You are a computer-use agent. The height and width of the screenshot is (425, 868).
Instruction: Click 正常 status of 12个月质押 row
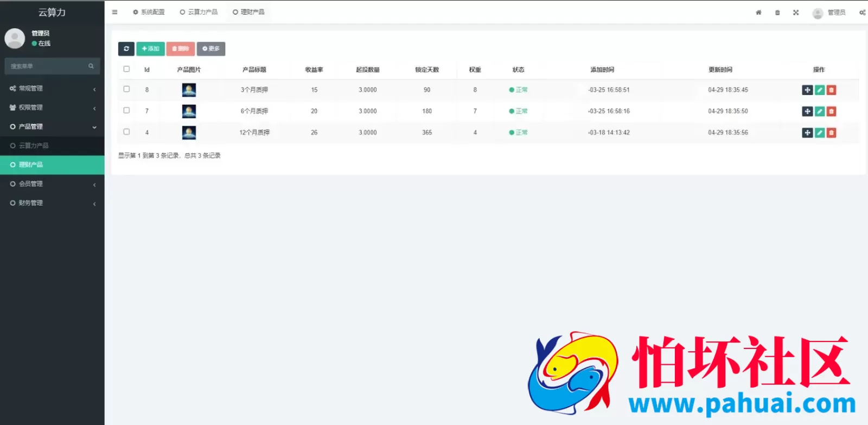pyautogui.click(x=519, y=132)
